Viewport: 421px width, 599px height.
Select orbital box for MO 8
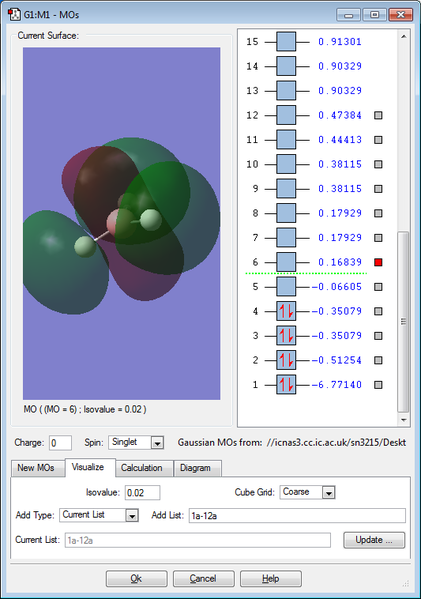pos(286,213)
